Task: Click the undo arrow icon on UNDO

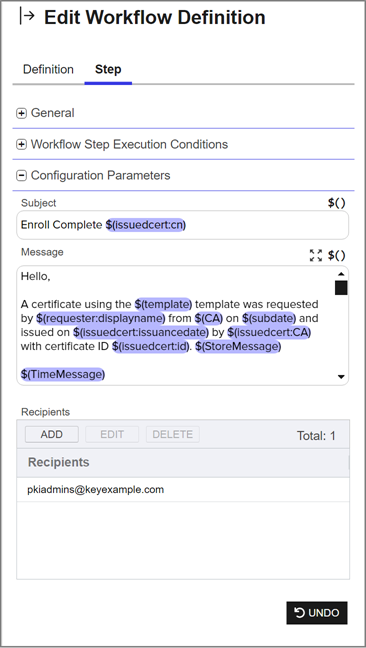Action: click(x=299, y=612)
